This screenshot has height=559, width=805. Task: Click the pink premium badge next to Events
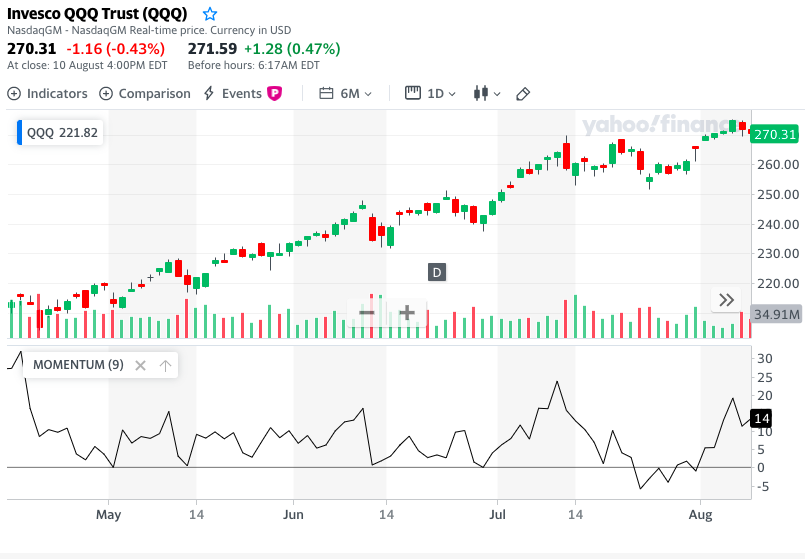(275, 93)
